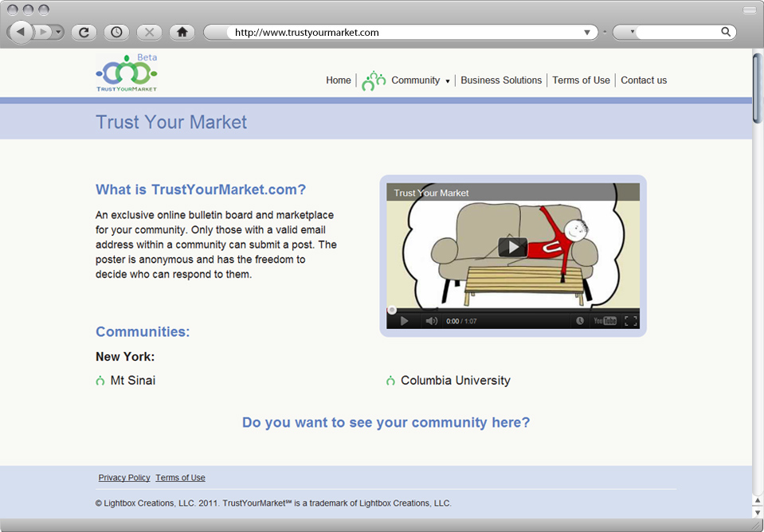The image size is (764, 532).
Task: Start the video with the center play overlay
Action: point(512,247)
